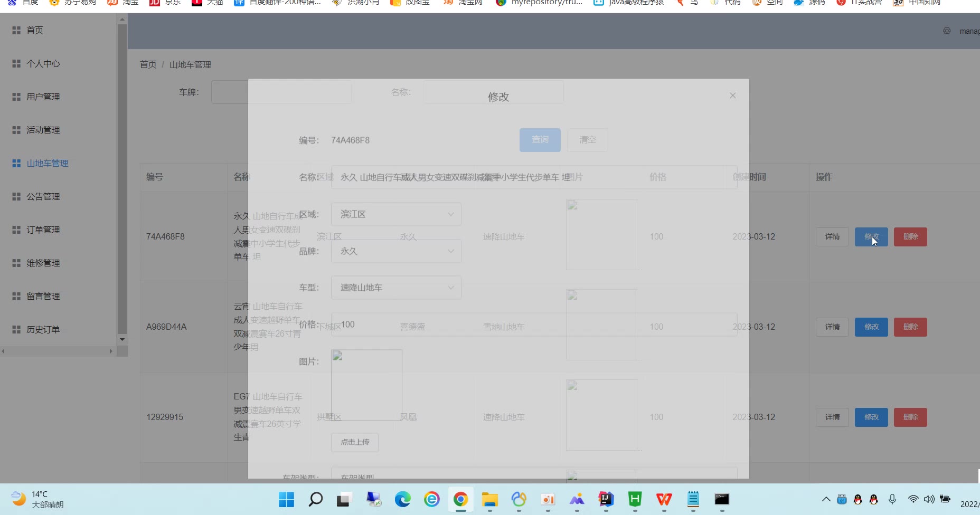
Task: Click sidebar horizontal scrollbar left arrow
Action: pyautogui.click(x=4, y=351)
